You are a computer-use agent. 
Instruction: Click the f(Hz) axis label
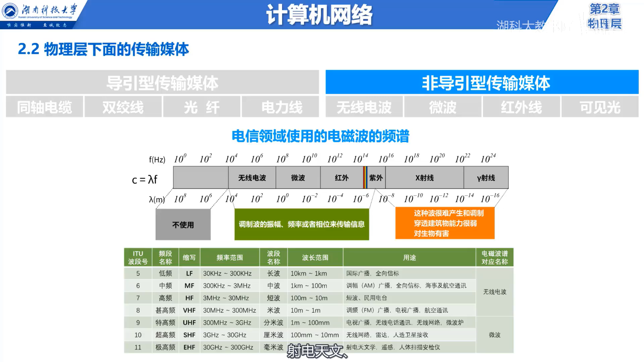157,160
